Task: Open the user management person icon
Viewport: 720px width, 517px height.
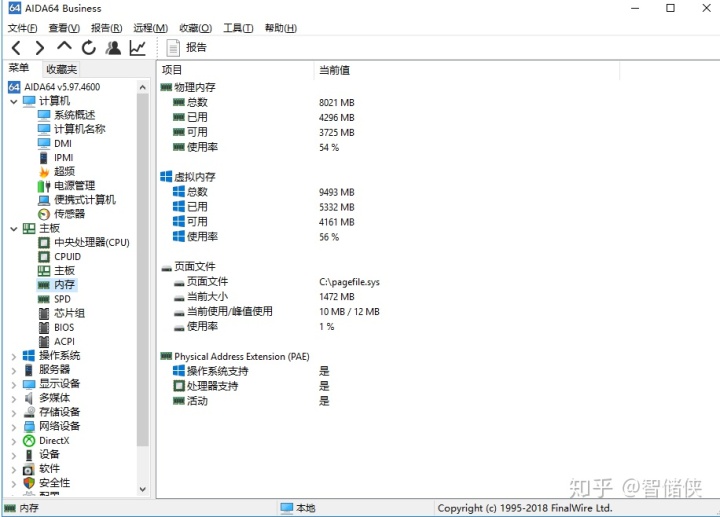Action: (x=113, y=48)
